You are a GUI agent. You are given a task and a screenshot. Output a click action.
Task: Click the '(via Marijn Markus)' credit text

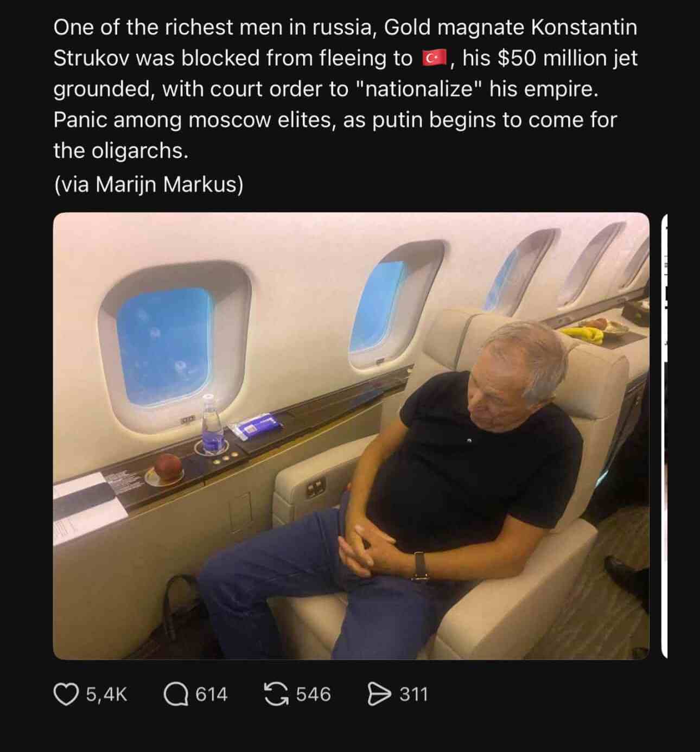tap(148, 184)
